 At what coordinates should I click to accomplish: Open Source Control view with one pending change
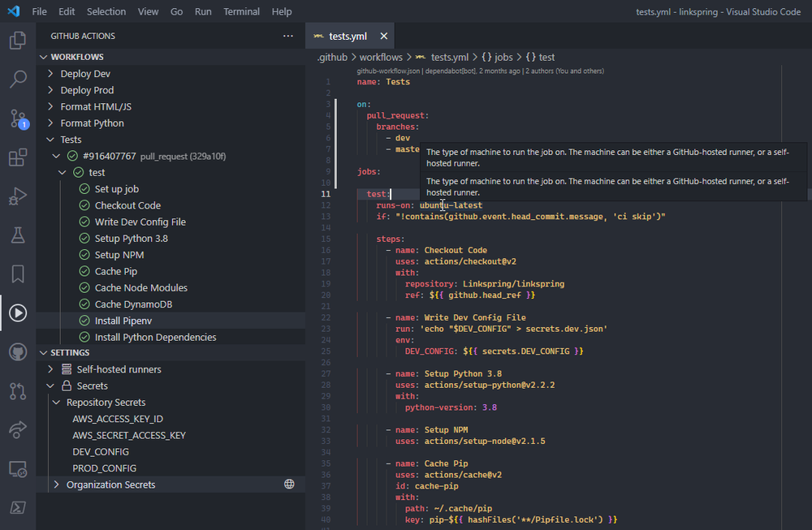18,118
